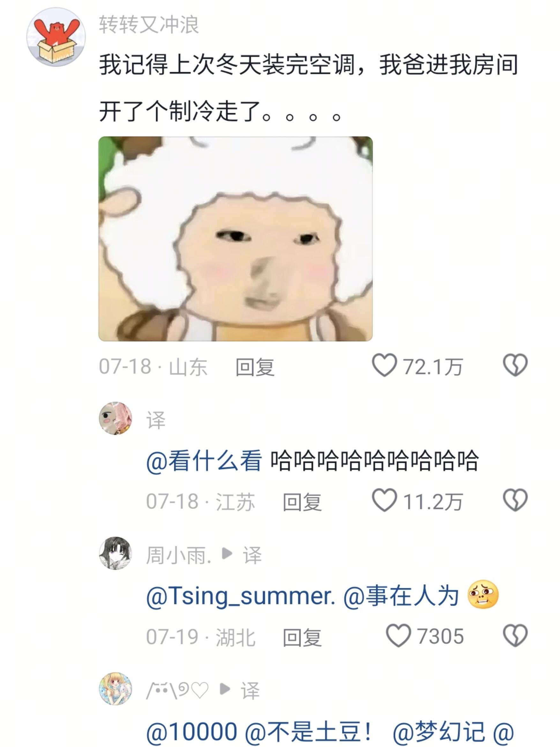Open the @事在人为 mention

(x=401, y=596)
